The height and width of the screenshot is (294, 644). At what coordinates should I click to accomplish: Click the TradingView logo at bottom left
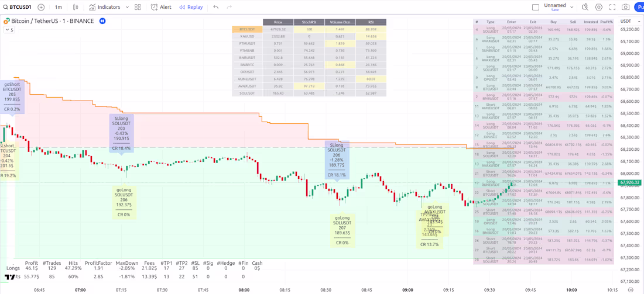coord(9,278)
